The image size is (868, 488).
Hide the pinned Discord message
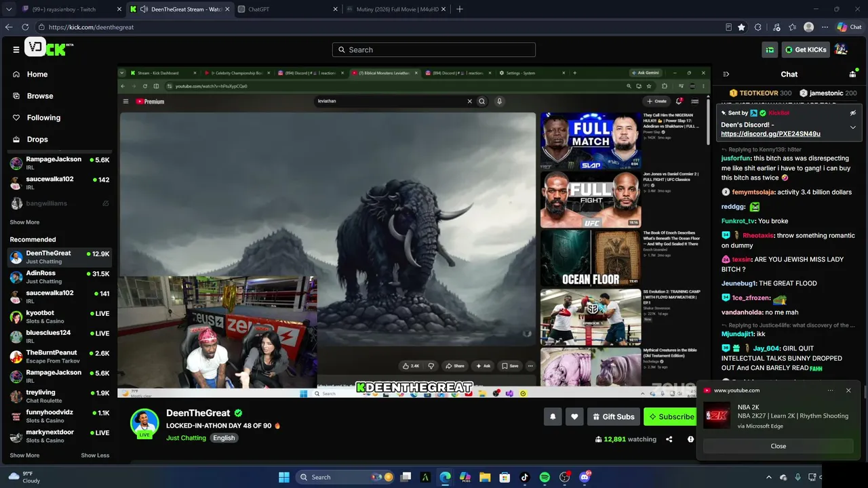coord(853,113)
